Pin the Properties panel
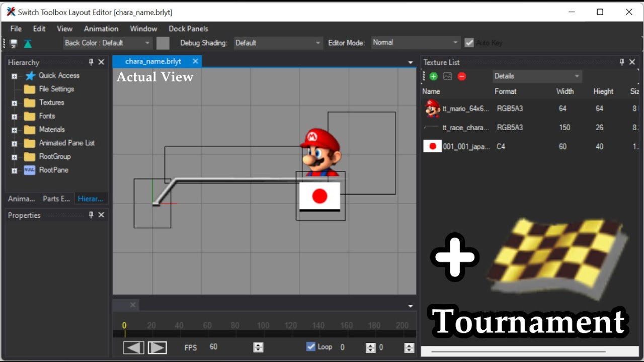The image size is (644, 362). [91, 215]
